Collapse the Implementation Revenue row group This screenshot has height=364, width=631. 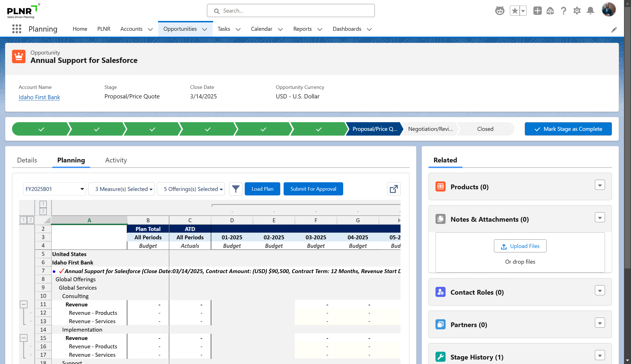point(24,338)
